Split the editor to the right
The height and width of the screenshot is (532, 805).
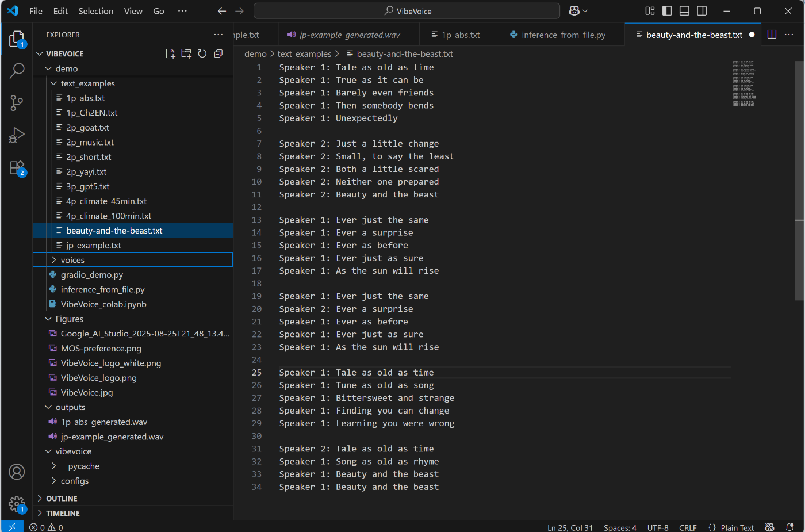pyautogui.click(x=772, y=35)
